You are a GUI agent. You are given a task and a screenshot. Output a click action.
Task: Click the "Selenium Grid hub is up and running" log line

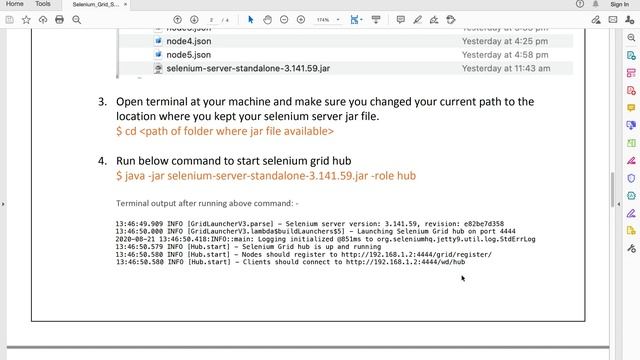pyautogui.click(x=248, y=247)
